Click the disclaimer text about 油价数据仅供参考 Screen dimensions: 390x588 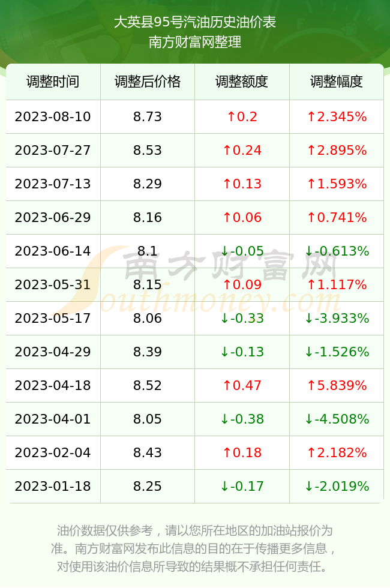click(x=194, y=548)
